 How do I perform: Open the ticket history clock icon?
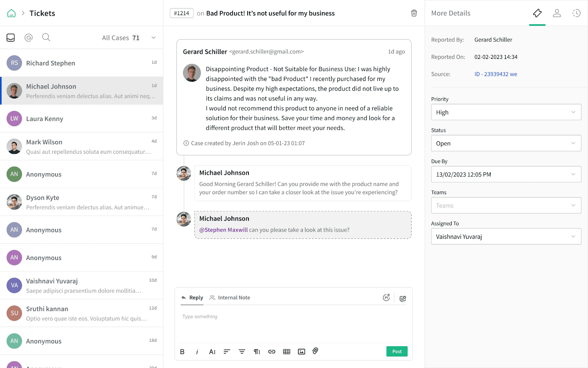pos(576,13)
